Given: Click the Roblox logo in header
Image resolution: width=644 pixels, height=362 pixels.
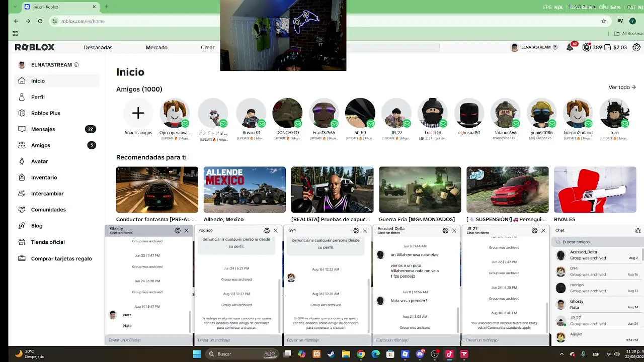Looking at the screenshot, I should (35, 47).
